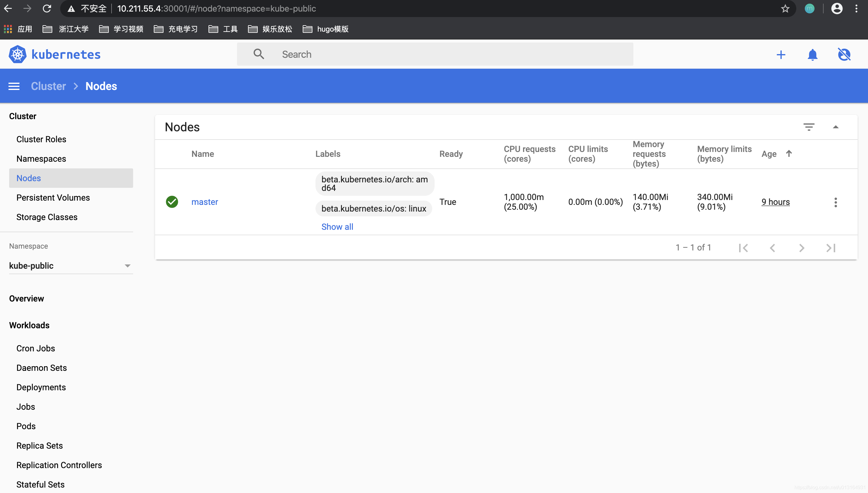
Task: Open the notifications bell
Action: pyautogui.click(x=812, y=54)
